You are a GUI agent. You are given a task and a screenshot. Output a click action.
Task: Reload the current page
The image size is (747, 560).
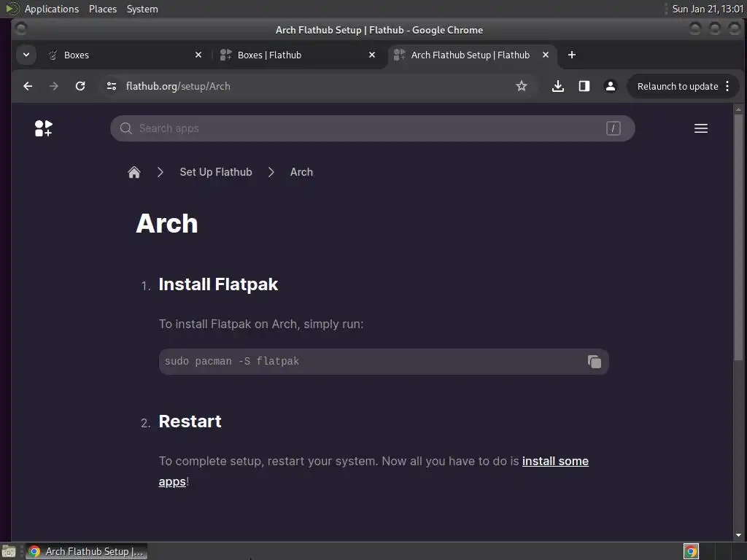coord(80,86)
